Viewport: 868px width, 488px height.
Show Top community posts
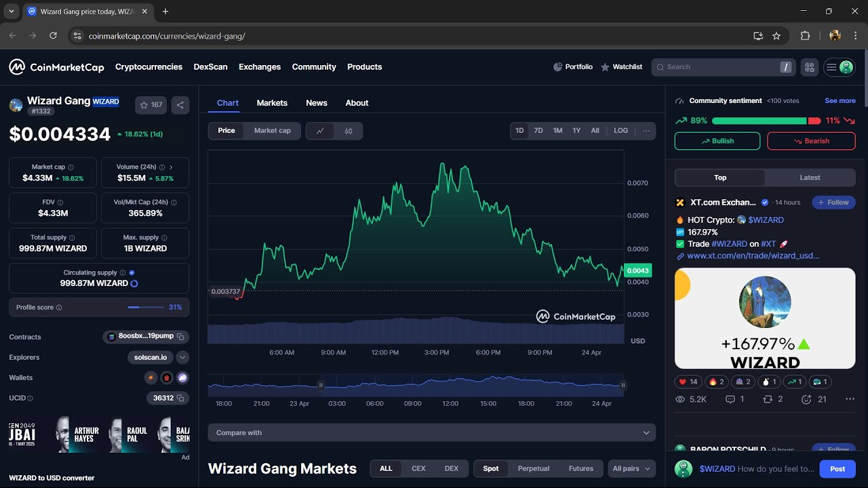(720, 178)
